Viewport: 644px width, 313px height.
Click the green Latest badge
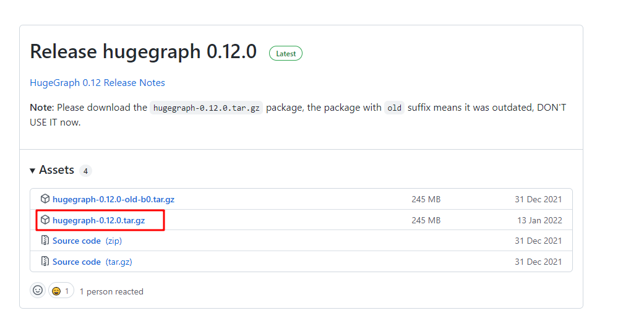tap(286, 54)
